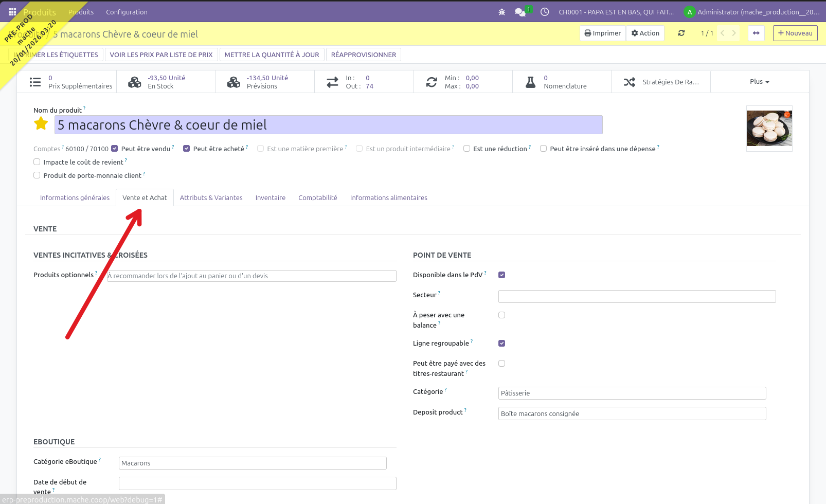This screenshot has width=826, height=504.
Task: Open the Catégorie Pâtisserie dropdown field
Action: click(632, 393)
